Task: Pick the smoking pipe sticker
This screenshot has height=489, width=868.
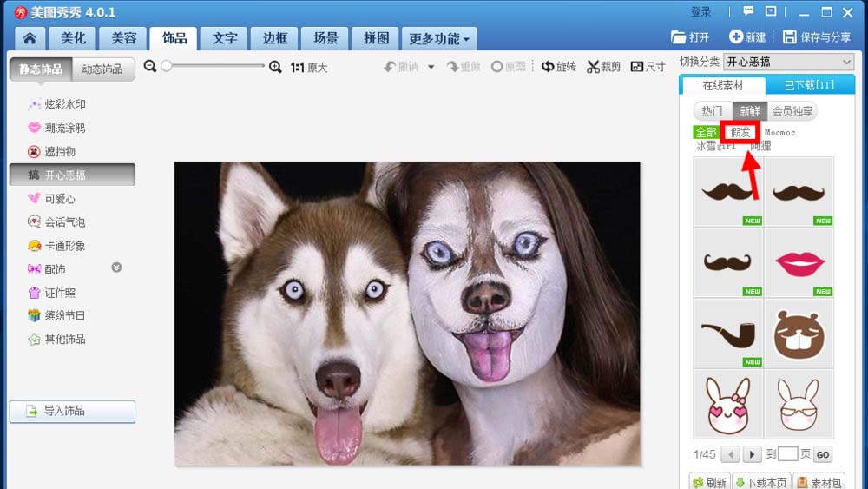Action: pyautogui.click(x=728, y=334)
